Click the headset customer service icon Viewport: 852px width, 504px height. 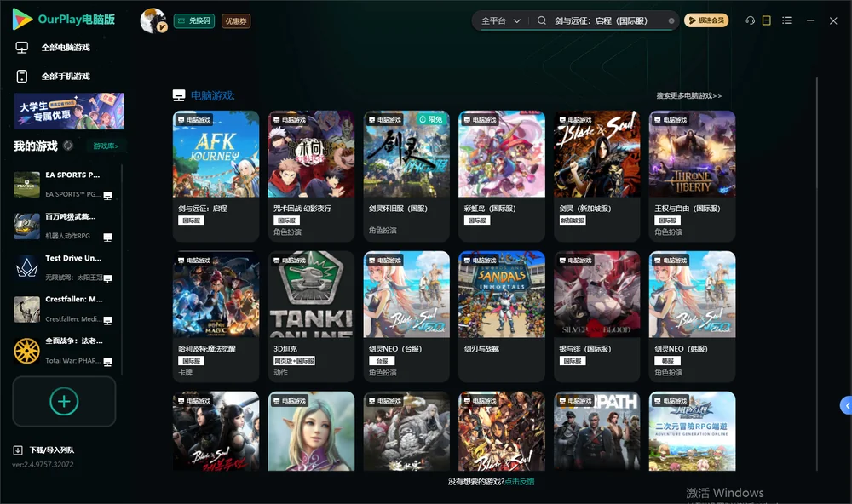[x=750, y=20]
